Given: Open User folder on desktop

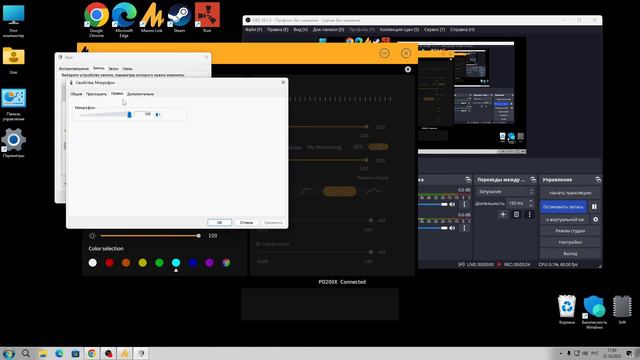Looking at the screenshot, I should 13,60.
